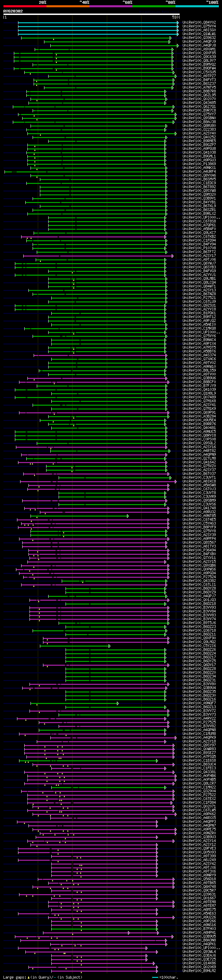The image size is (222, 980).
Task: Select label UniRef100_Q41039
Action: (x=199, y=389)
